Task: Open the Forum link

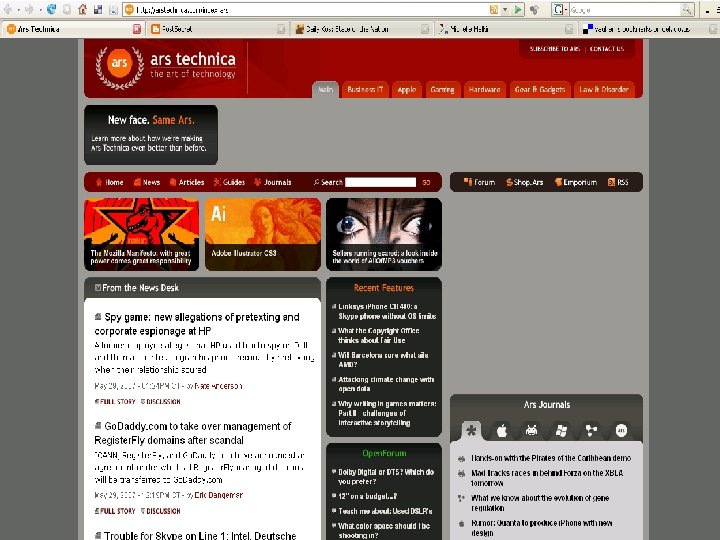Action: 479,182
